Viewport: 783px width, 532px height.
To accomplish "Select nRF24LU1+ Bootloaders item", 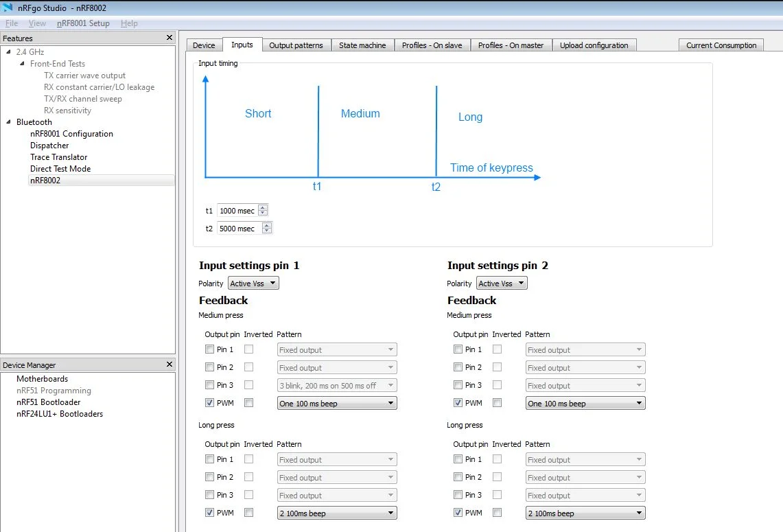I will coord(60,414).
